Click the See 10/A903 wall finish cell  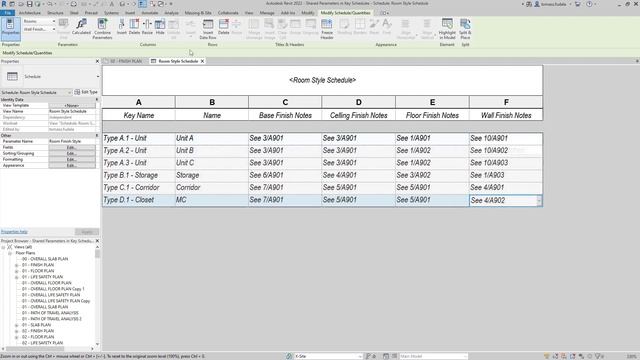[506, 163]
